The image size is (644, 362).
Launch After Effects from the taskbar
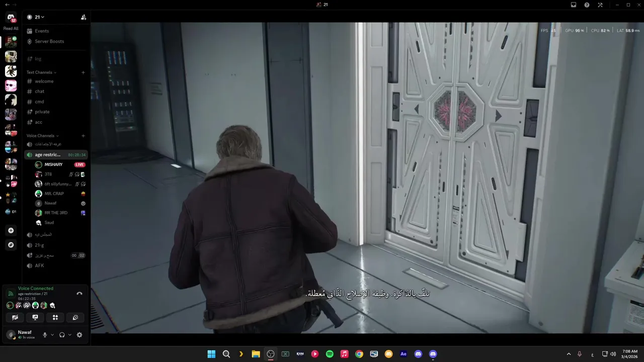point(403,354)
